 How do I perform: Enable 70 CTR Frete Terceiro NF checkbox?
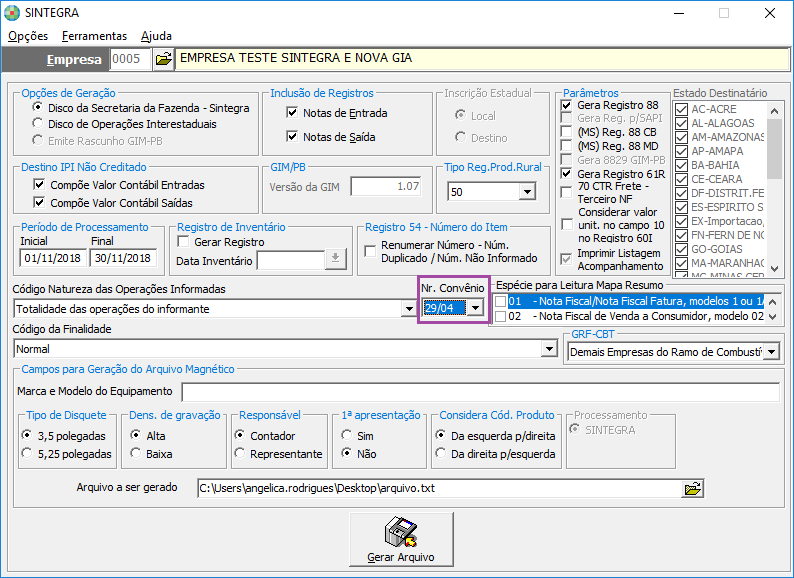point(567,192)
